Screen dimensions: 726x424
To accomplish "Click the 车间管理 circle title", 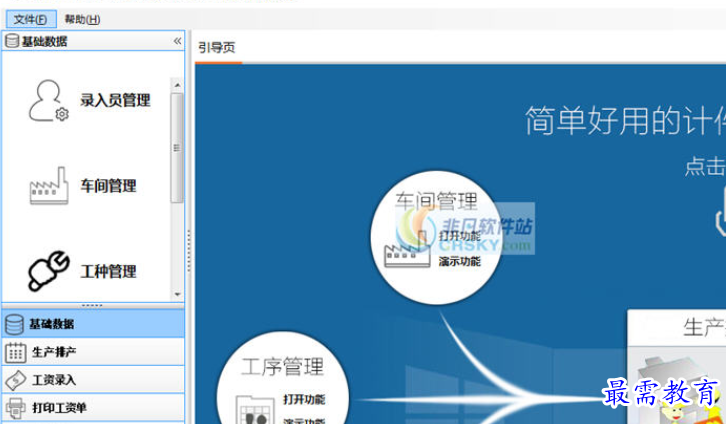I will 436,202.
